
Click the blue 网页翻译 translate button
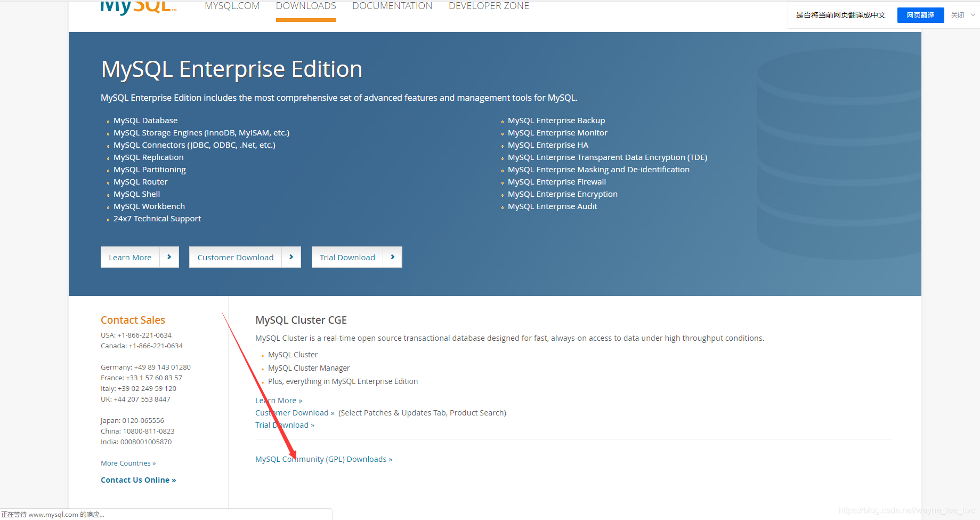pyautogui.click(x=920, y=15)
